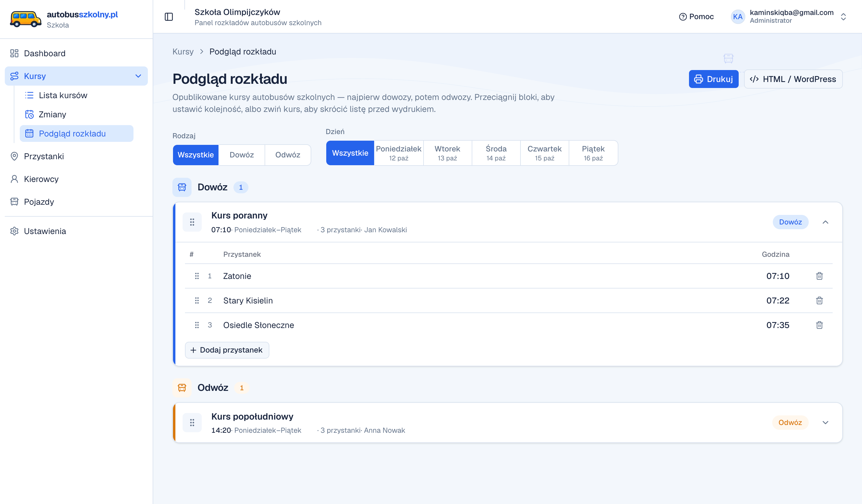
Task: Open Pojazdy page
Action: pos(76,202)
